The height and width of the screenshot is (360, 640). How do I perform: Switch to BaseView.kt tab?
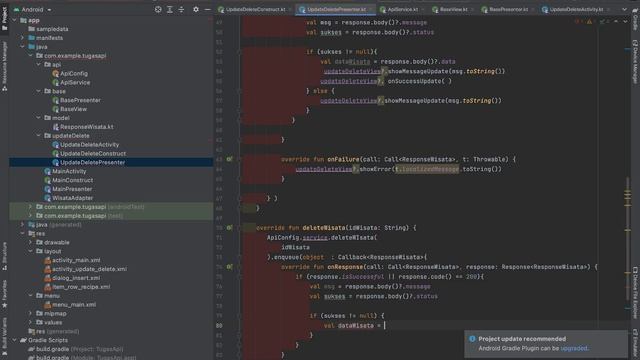tap(452, 9)
